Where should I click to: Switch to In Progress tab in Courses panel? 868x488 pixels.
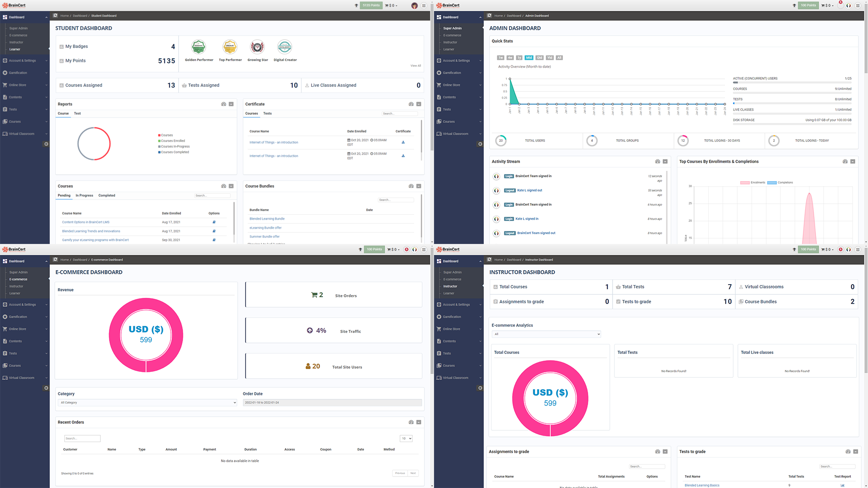click(84, 196)
